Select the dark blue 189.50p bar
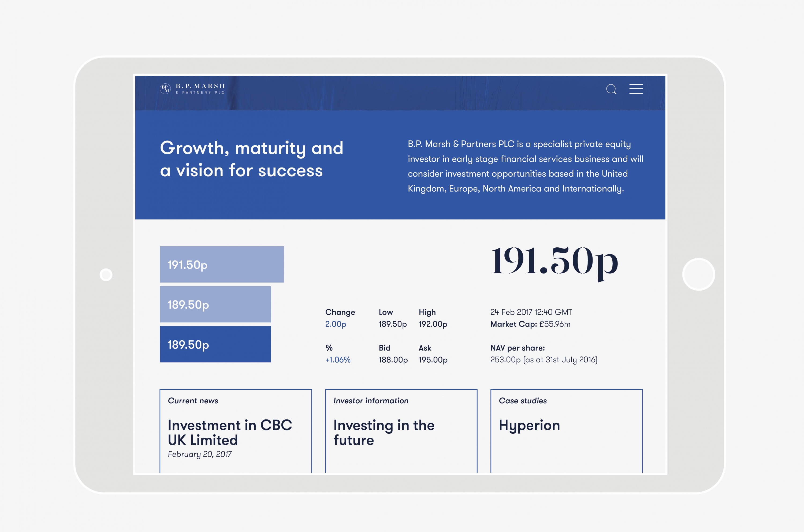Screen dimensions: 804x532 point(215,344)
